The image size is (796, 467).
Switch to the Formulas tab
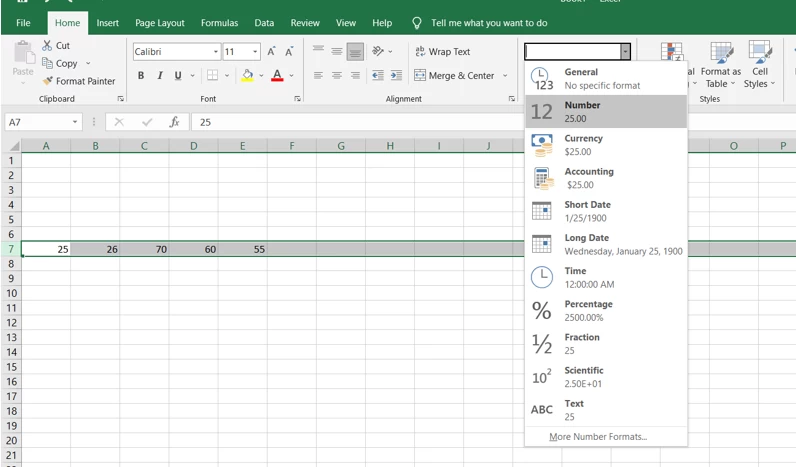point(219,23)
